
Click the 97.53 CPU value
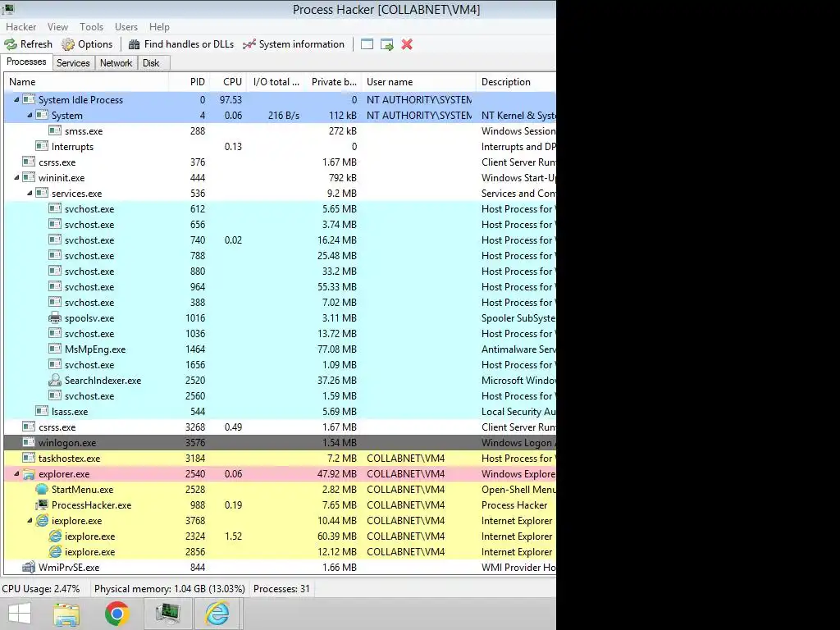231,99
